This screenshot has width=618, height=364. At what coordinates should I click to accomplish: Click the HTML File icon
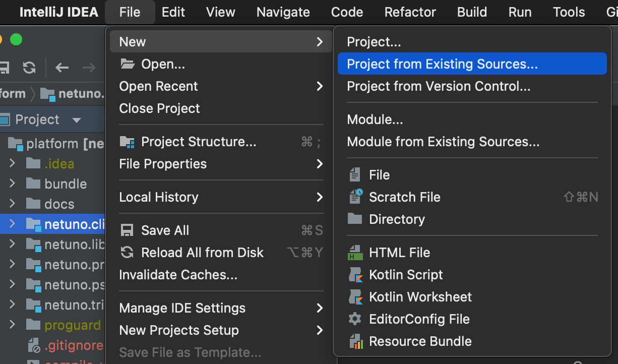[355, 253]
